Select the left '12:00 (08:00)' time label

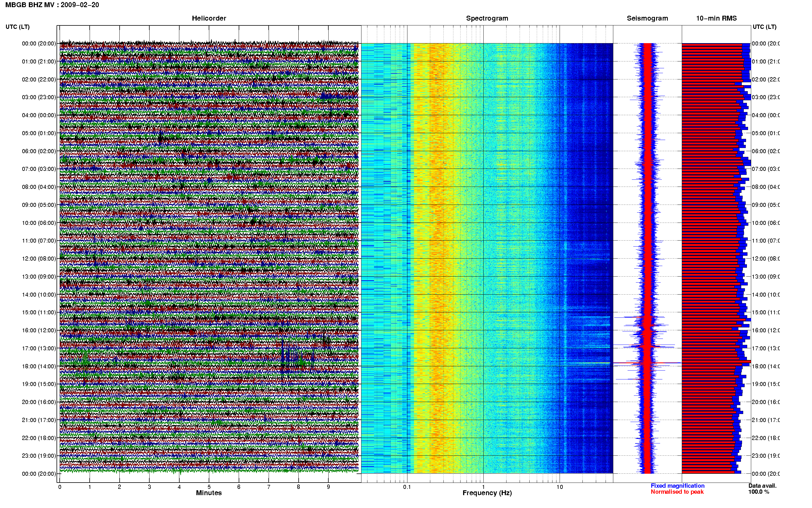[x=39, y=258]
